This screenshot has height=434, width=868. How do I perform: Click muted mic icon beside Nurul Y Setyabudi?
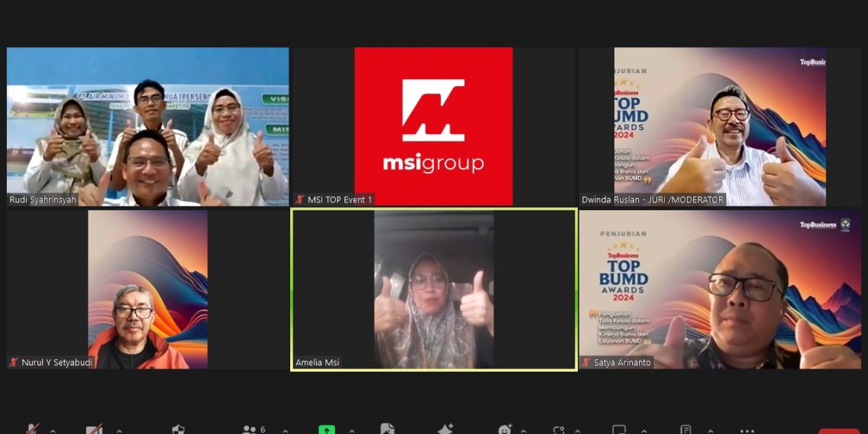tap(14, 362)
